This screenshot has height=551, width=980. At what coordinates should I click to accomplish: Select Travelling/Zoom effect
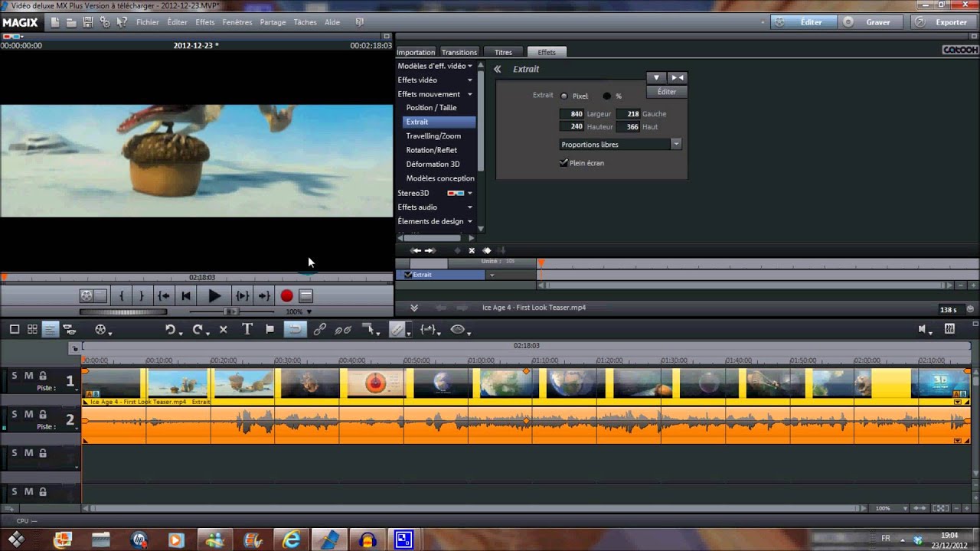tap(433, 135)
